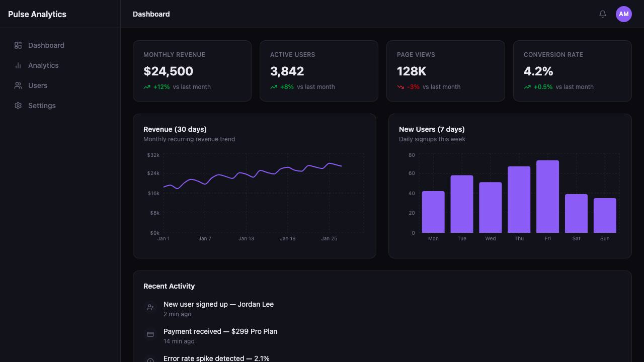Select the Analytics bar chart icon

[x=18, y=65]
